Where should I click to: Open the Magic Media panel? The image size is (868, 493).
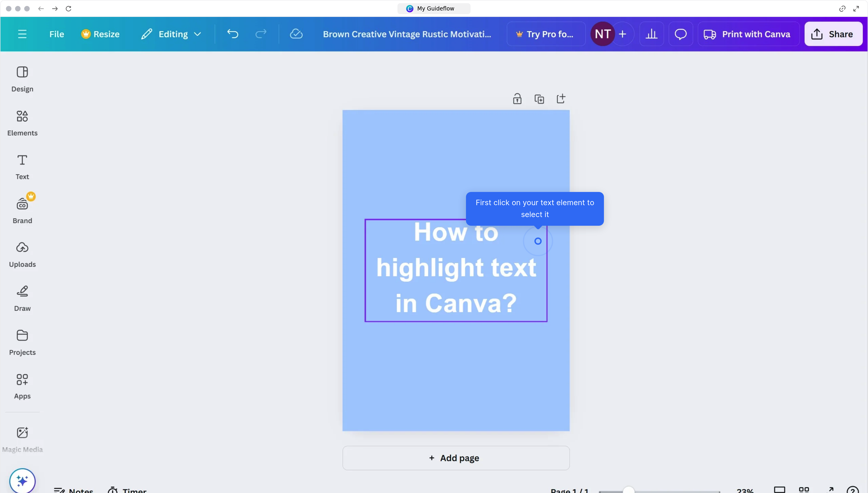tap(22, 438)
